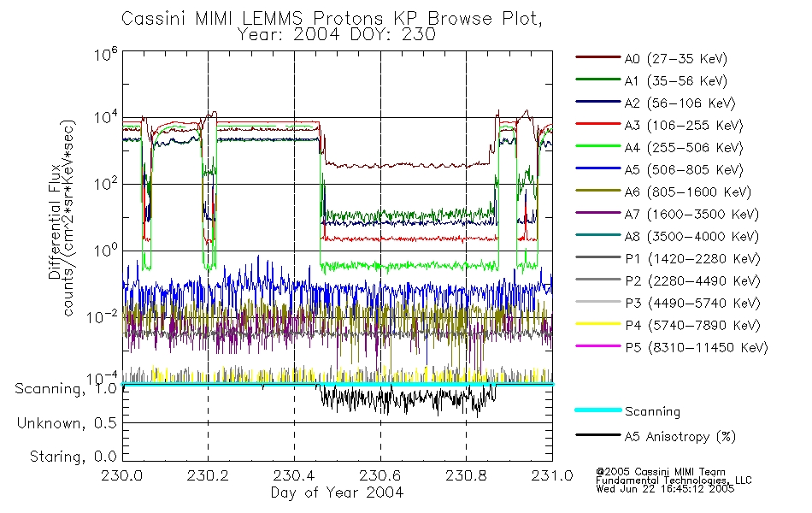The height and width of the screenshot is (513, 812).
Task: Click the A5 Anisotropy (%) legend label
Action: [680, 437]
